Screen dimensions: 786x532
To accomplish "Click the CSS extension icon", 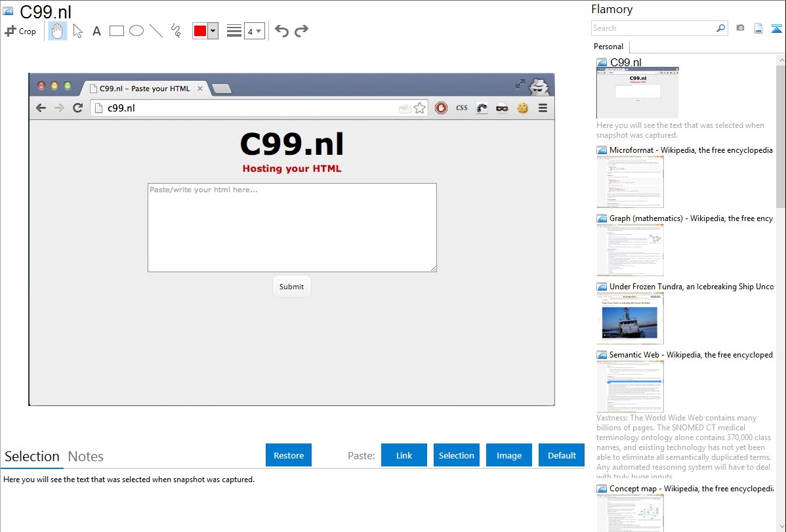I will click(x=462, y=108).
